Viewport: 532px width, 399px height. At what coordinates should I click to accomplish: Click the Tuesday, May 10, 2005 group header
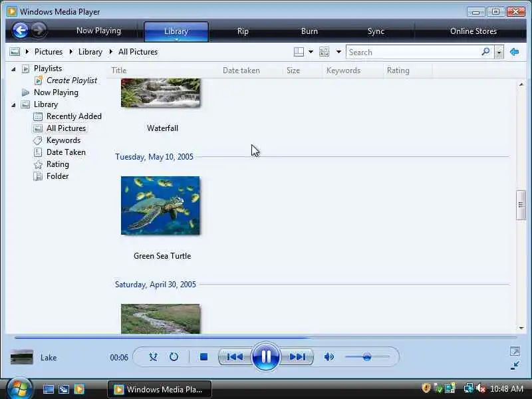pyautogui.click(x=154, y=157)
